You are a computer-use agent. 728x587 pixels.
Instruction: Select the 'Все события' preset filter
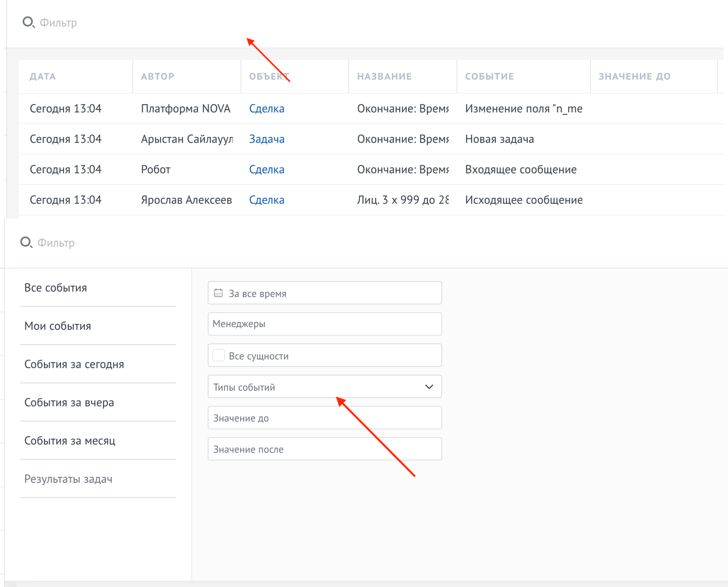coord(55,288)
